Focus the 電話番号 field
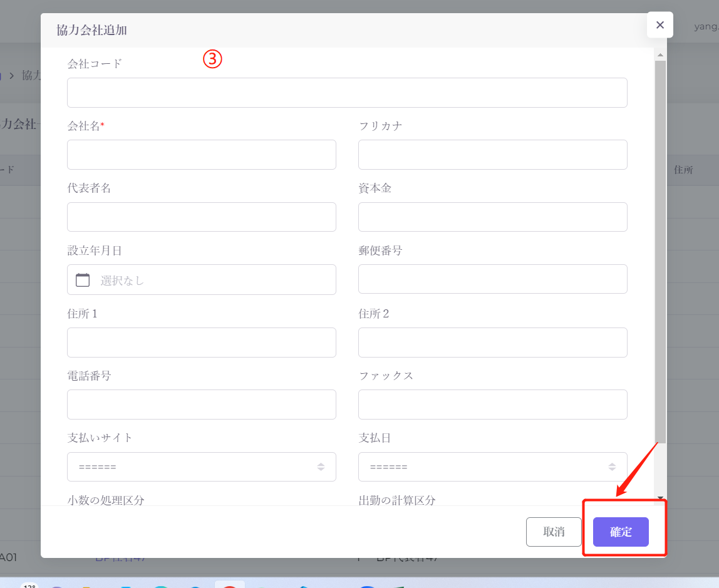The height and width of the screenshot is (588, 719). (201, 405)
